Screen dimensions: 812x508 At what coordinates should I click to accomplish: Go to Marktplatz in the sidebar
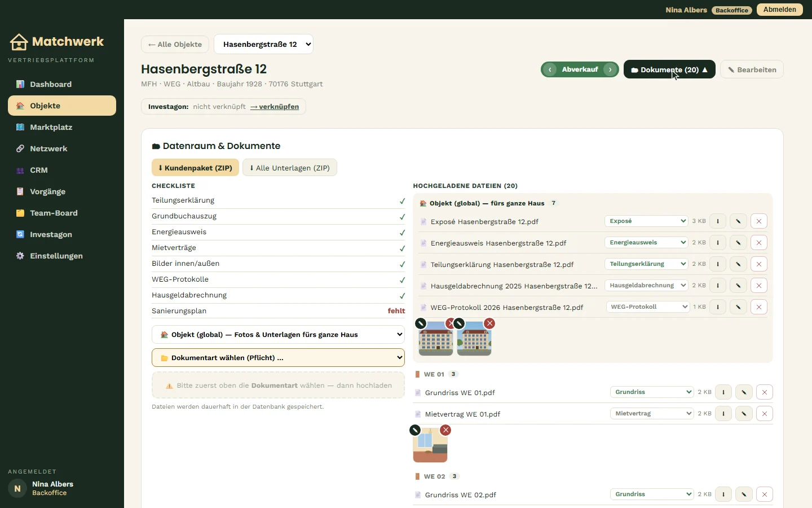pos(62,127)
